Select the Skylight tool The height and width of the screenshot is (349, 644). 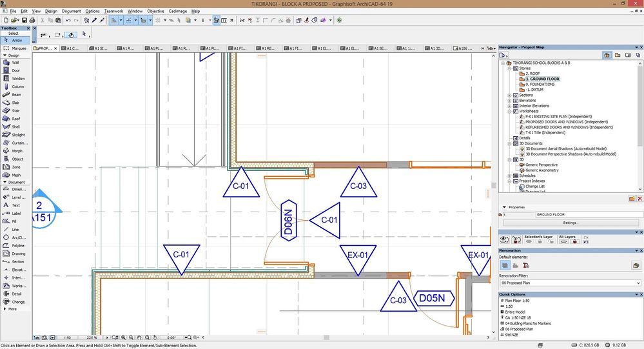15,135
